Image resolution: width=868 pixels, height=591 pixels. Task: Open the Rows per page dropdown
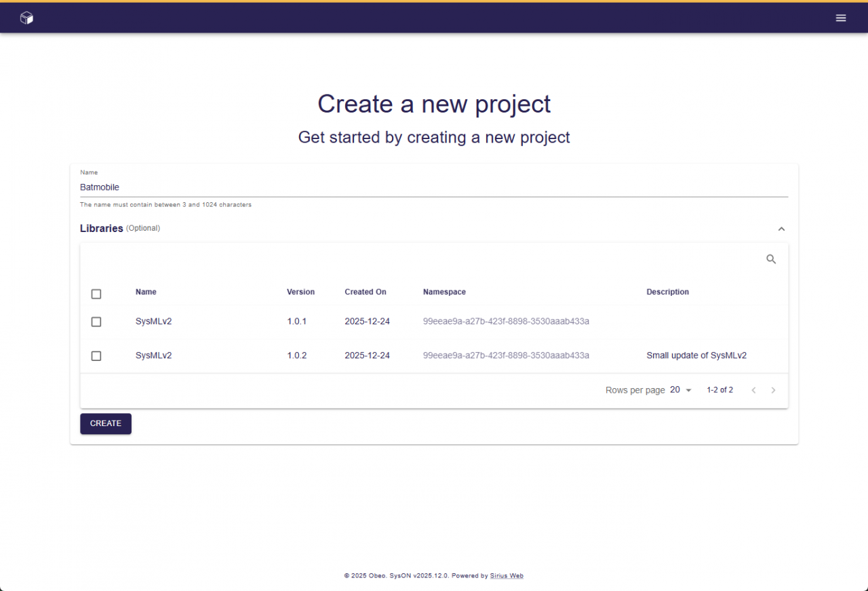681,390
